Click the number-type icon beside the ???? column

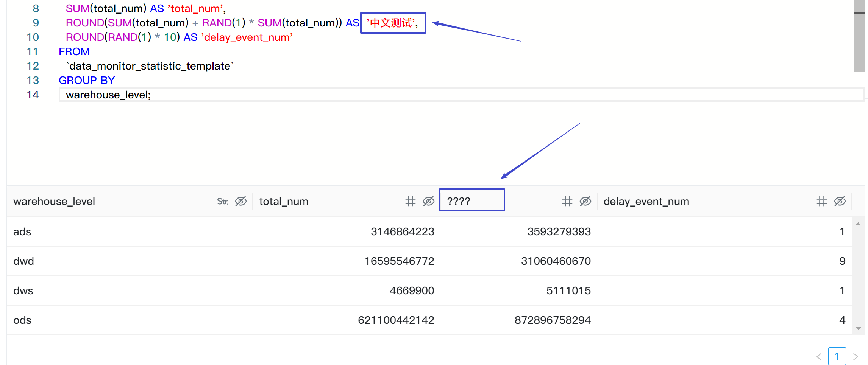point(567,201)
